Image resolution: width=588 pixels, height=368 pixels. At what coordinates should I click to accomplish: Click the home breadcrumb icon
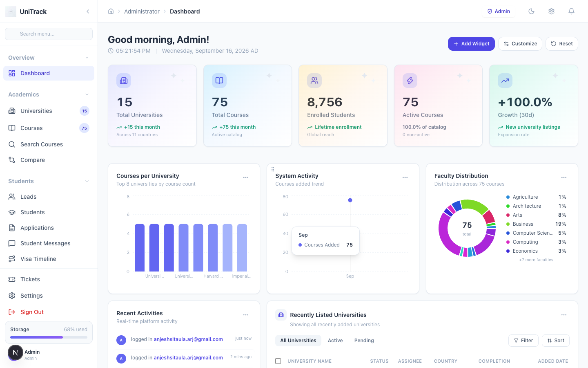click(x=111, y=11)
